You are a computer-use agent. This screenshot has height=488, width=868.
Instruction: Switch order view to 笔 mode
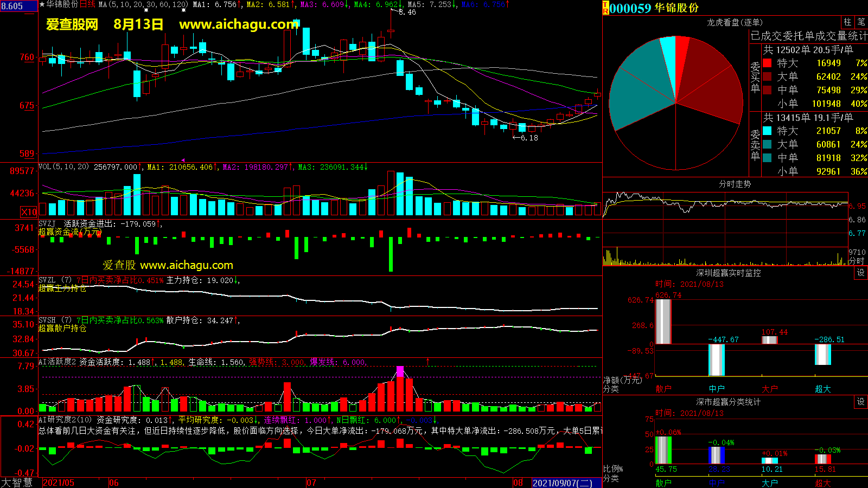pyautogui.click(x=861, y=22)
